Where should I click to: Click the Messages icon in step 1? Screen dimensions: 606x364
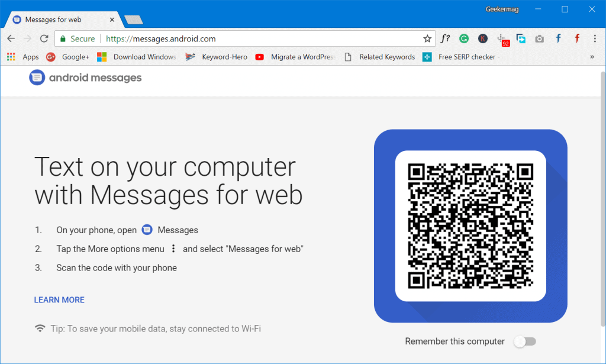click(x=147, y=230)
